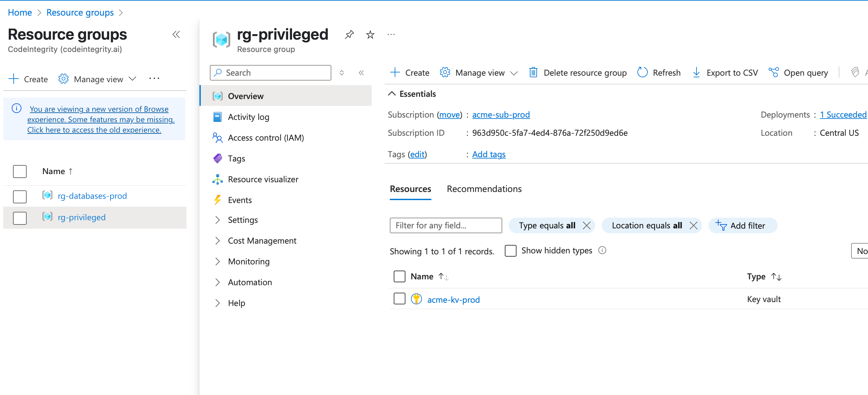The image size is (868, 395).
Task: Select the rg-databases-prod row checkbox
Action: pos(20,196)
